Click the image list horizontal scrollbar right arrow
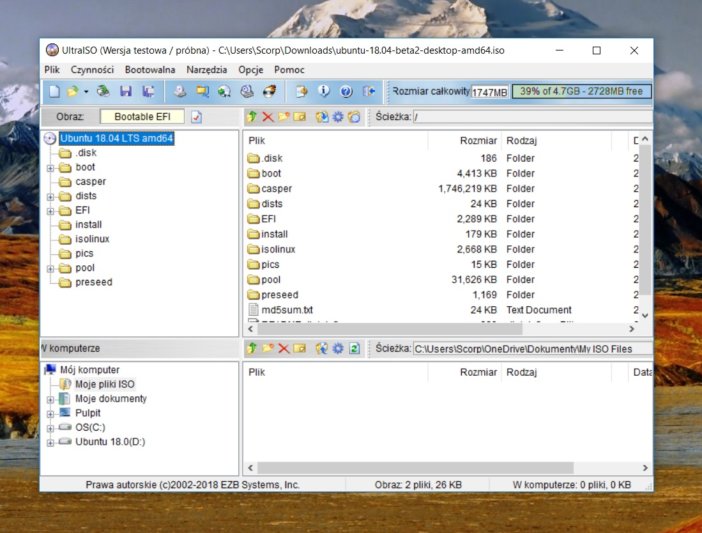This screenshot has height=533, width=702. [x=632, y=329]
